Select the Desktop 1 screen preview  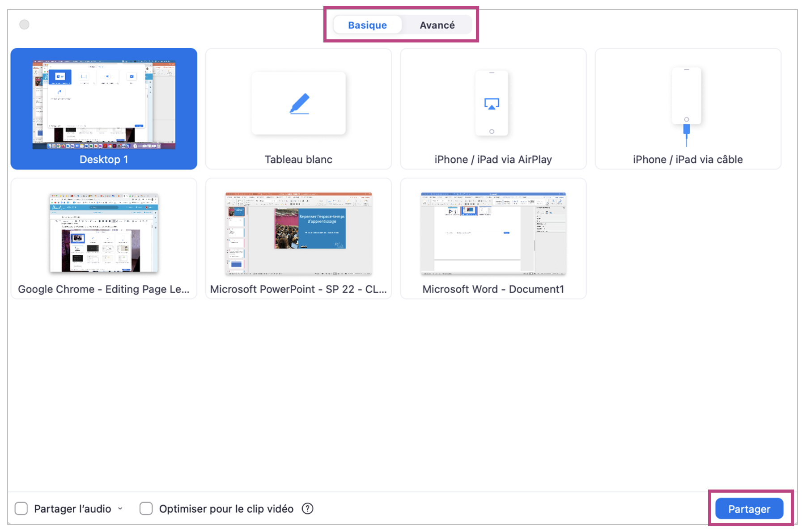(104, 105)
